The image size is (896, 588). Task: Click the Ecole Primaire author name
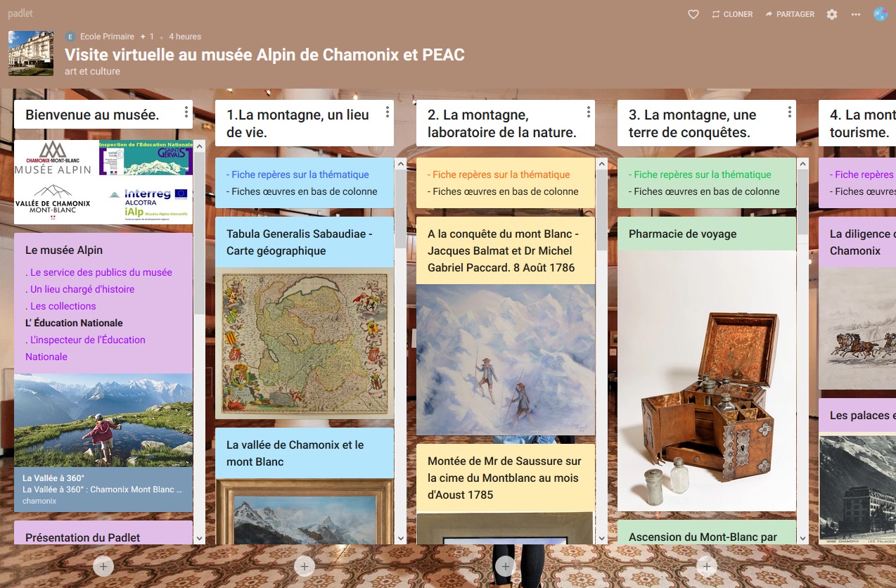click(x=107, y=37)
